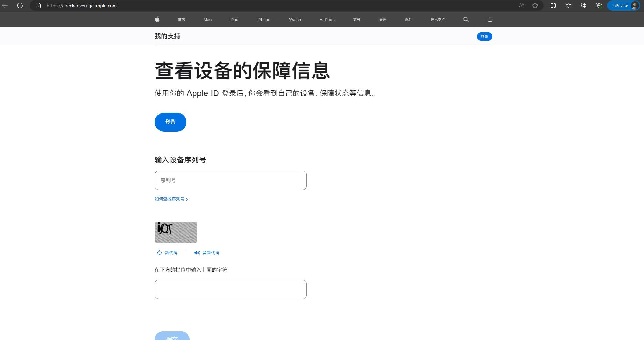Screen dimensions: 644x340
Task: Open 配件 nav item
Action: tap(409, 20)
